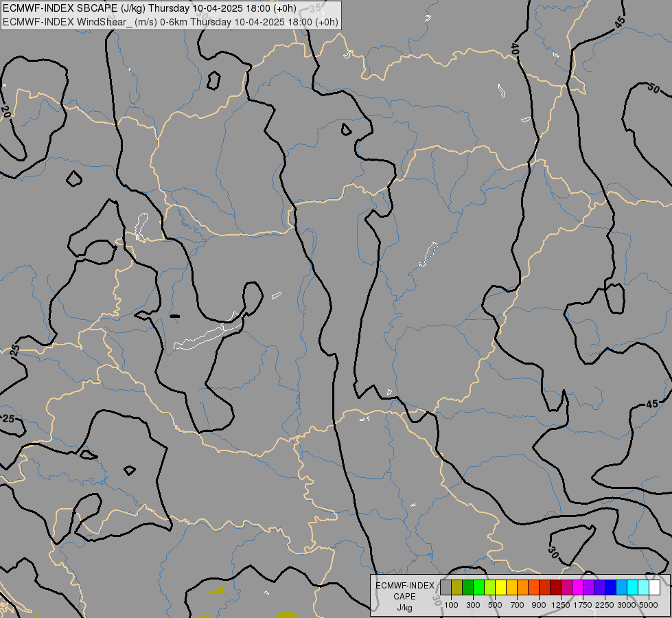Click the "CAPE" legend title text
The height and width of the screenshot is (618, 672).
tap(404, 597)
